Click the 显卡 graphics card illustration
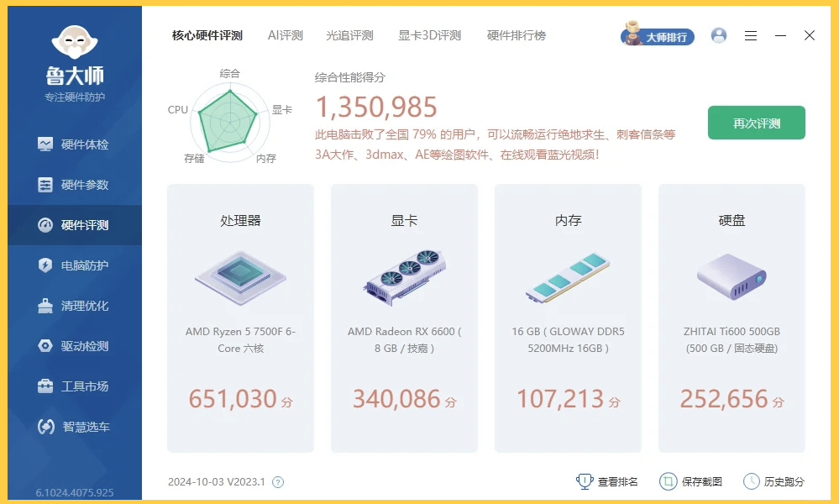 [404, 278]
